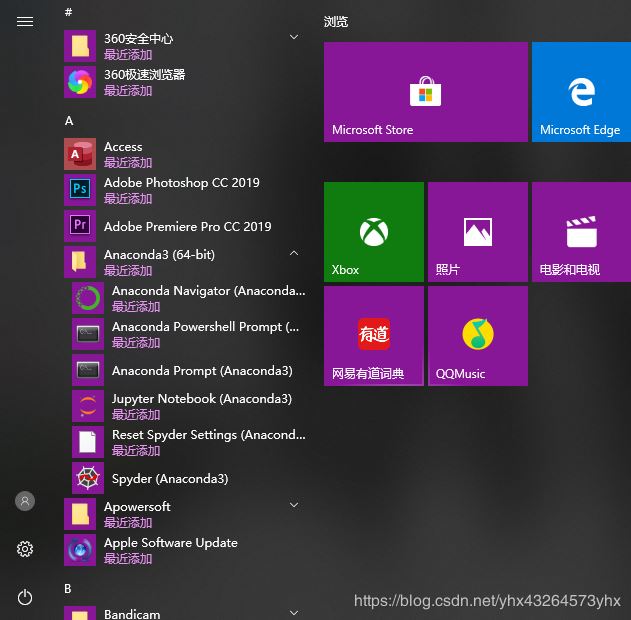This screenshot has height=620, width=631.
Task: Select 'Adobe Premiere Pro CC 2019' entry text
Action: (188, 227)
